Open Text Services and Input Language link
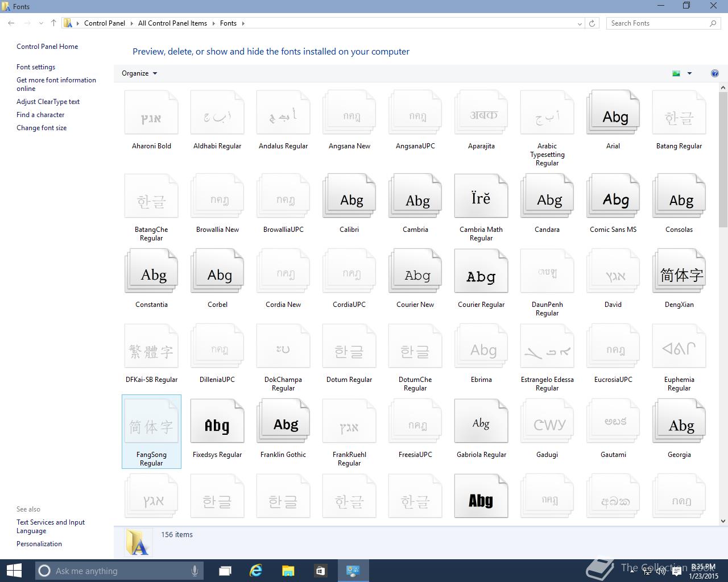 [x=51, y=526]
